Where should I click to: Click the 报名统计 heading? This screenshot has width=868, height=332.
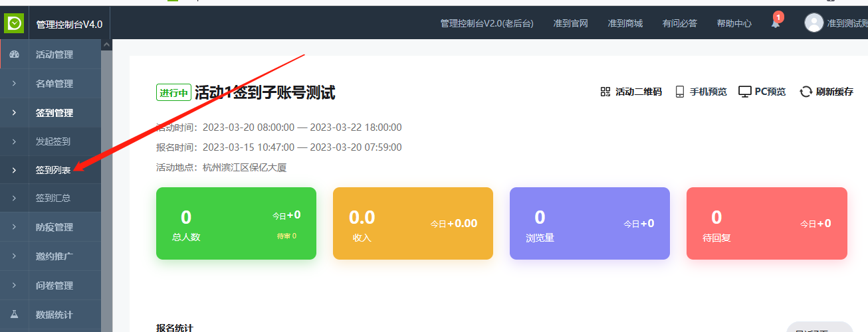[x=175, y=327]
